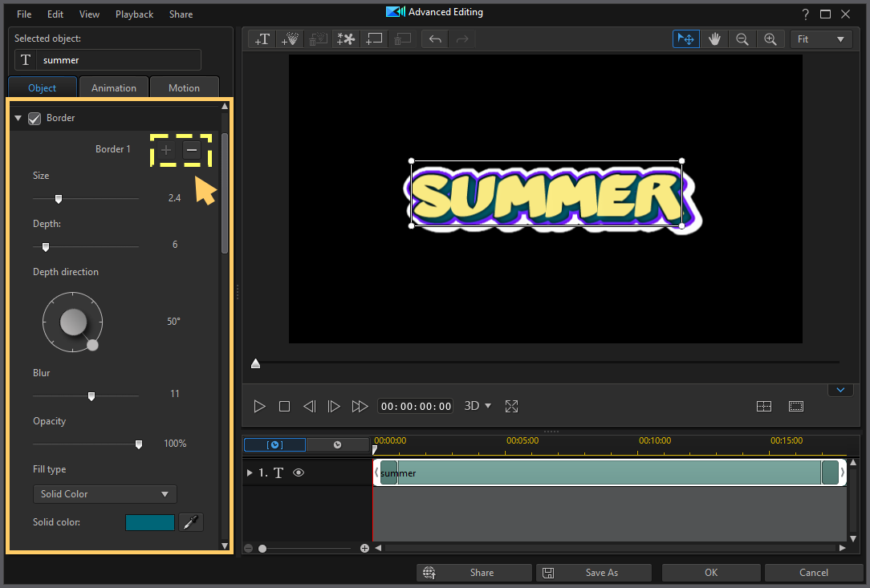
Task: Click the Solid color swatch
Action: click(149, 521)
